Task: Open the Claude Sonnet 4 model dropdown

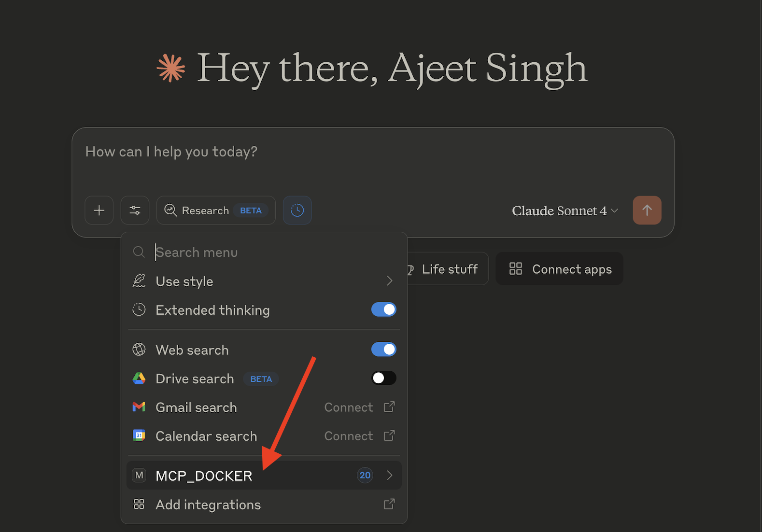Action: pyautogui.click(x=564, y=211)
